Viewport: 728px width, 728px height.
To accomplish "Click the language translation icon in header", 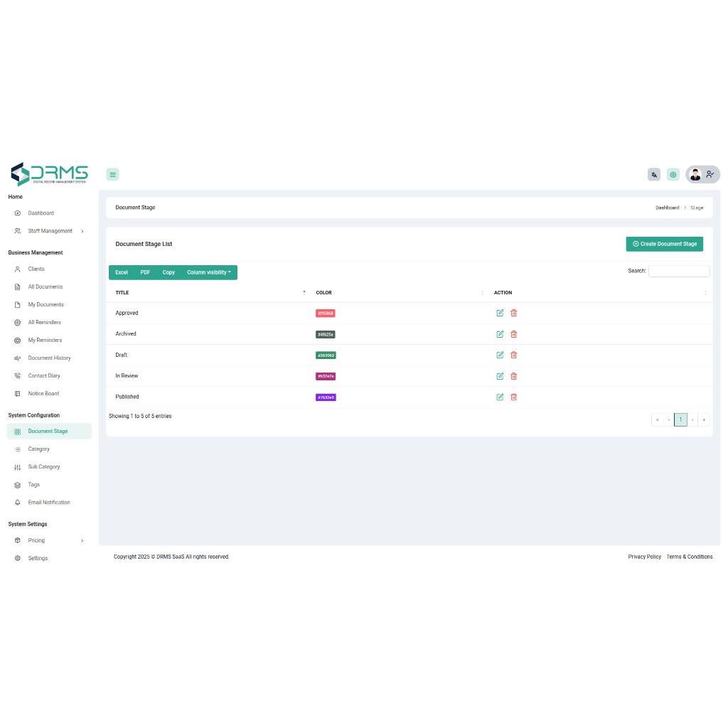I will [653, 174].
